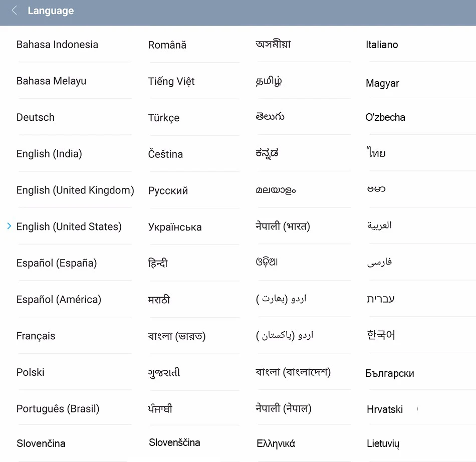Select Magyar language
The width and height of the screenshot is (476, 462).
coord(382,83)
